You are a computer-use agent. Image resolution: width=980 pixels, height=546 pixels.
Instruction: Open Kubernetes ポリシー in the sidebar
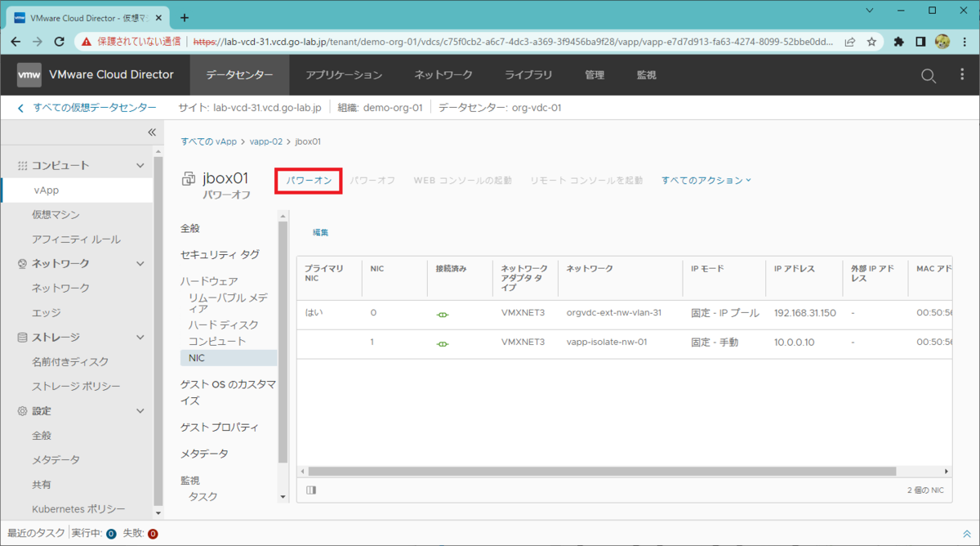77,508
